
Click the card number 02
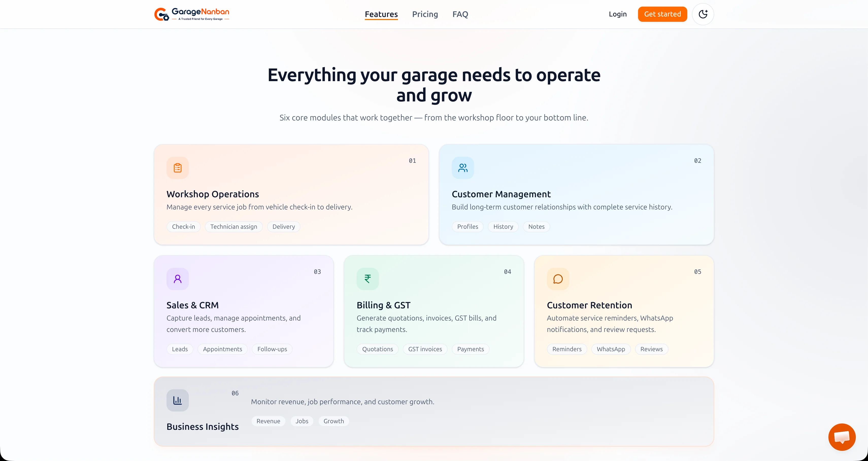[697, 161]
